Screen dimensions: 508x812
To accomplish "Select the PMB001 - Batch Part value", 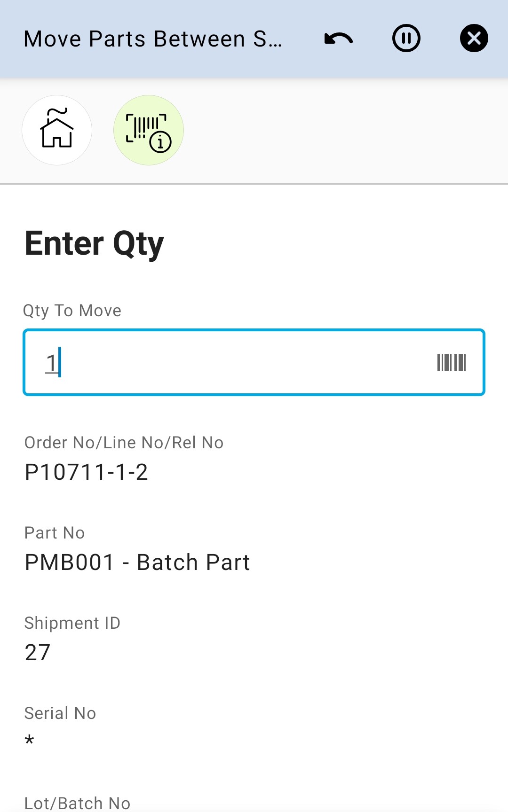I will pyautogui.click(x=137, y=562).
